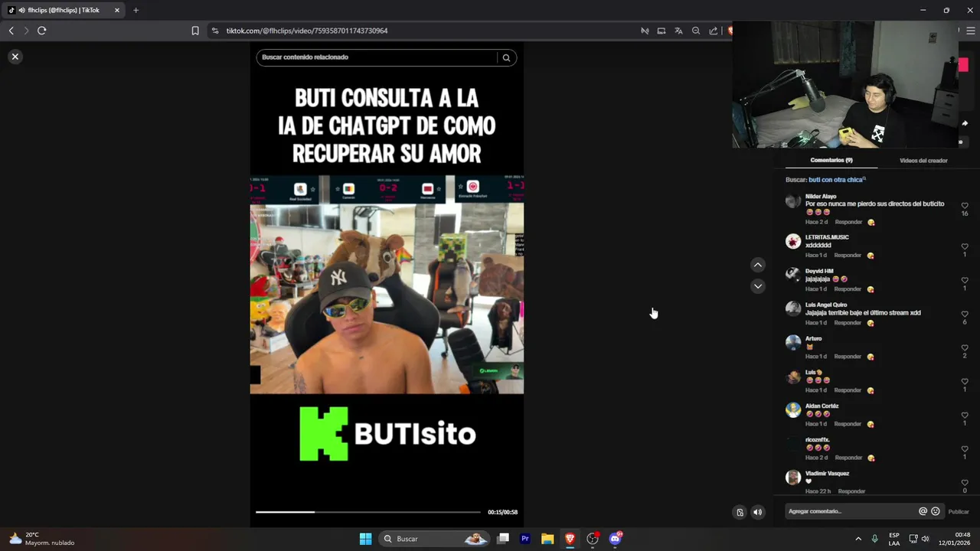Open a new browser tab with plus

(136, 10)
